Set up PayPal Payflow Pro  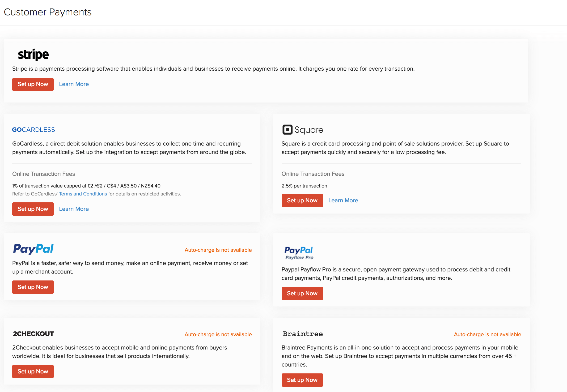[302, 293]
